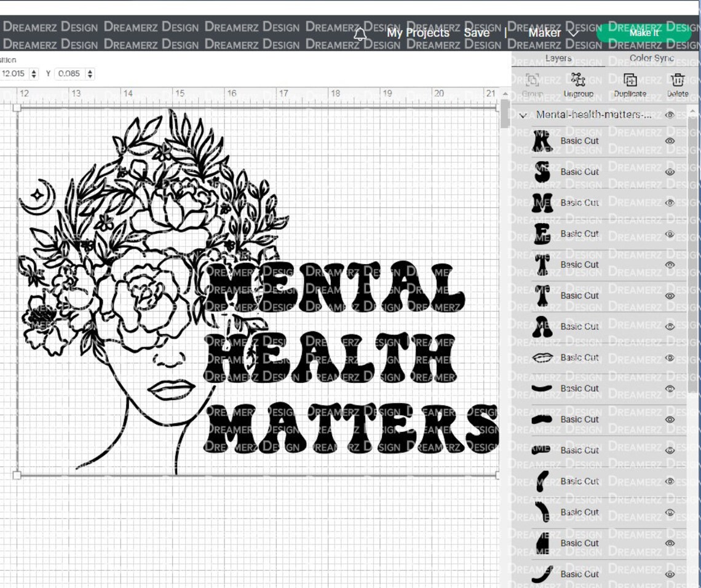Hide the bottom Basic Cut layer
The height and width of the screenshot is (588, 701).
point(670,574)
